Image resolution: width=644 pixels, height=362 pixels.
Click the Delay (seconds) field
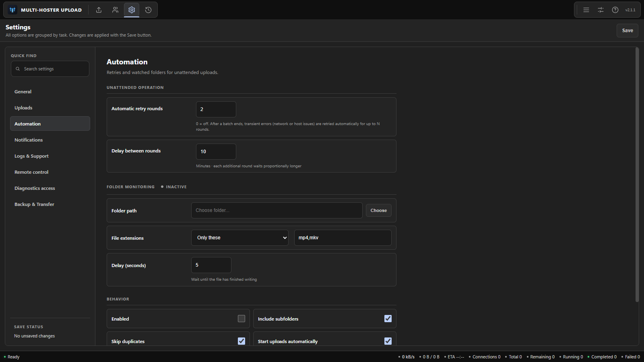point(211,265)
